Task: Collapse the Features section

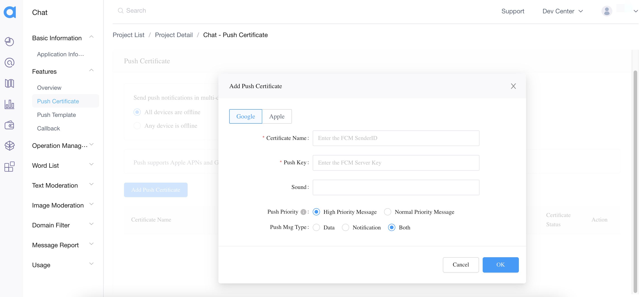Action: [x=91, y=71]
